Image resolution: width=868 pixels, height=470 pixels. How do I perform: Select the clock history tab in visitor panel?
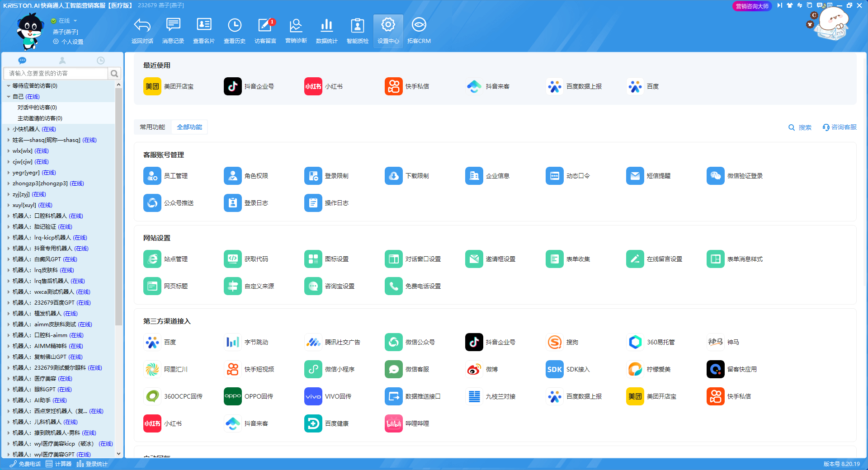click(x=101, y=61)
